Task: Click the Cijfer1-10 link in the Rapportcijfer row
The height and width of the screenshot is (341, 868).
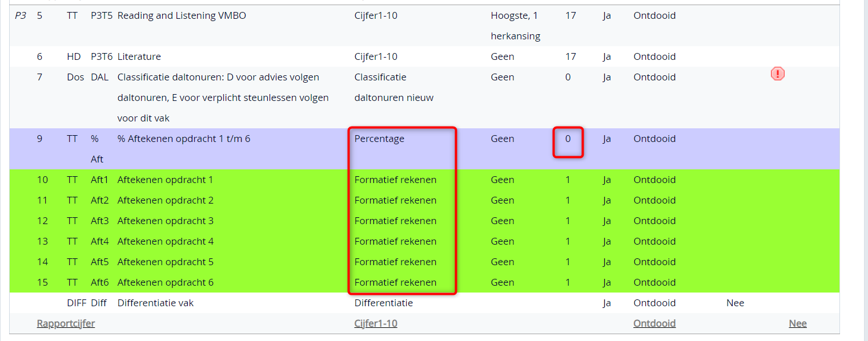Action: click(x=376, y=323)
